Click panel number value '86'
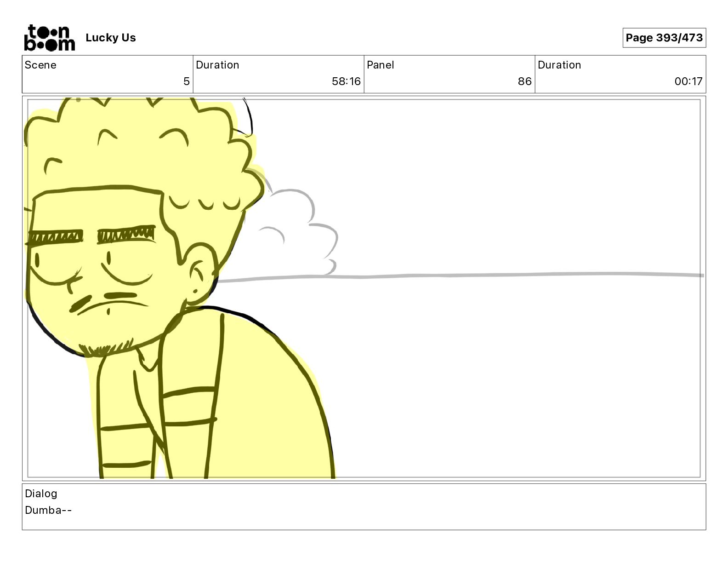 [524, 81]
